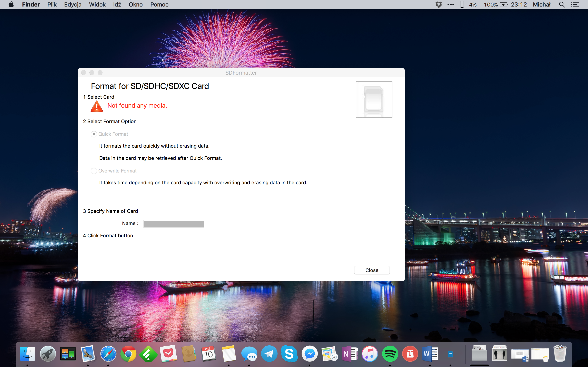Click the Dropbox menu bar icon
588x367 pixels.
(x=439, y=4)
